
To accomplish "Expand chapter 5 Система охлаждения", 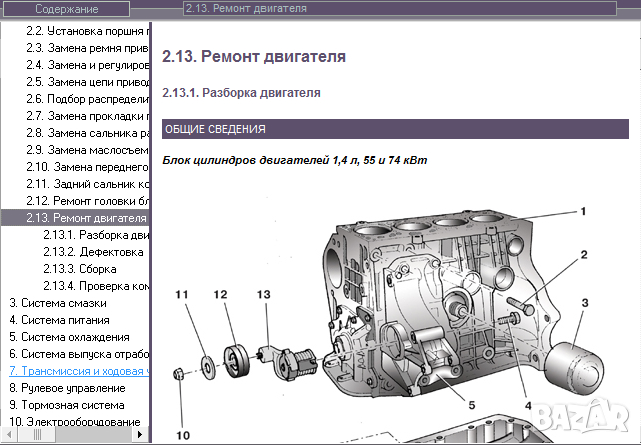I will coord(69,337).
